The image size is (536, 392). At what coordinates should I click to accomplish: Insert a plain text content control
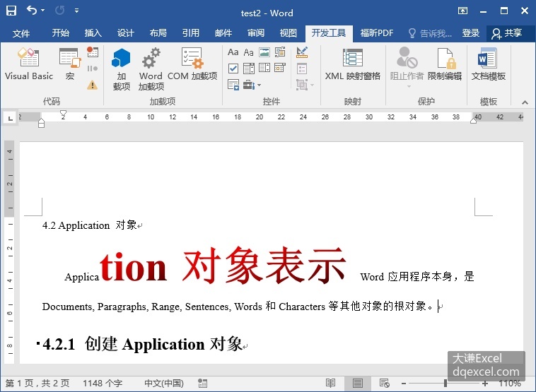(x=248, y=52)
